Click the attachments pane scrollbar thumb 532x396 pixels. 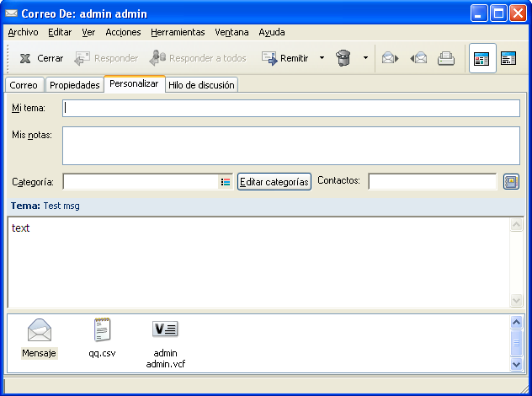coord(516,343)
